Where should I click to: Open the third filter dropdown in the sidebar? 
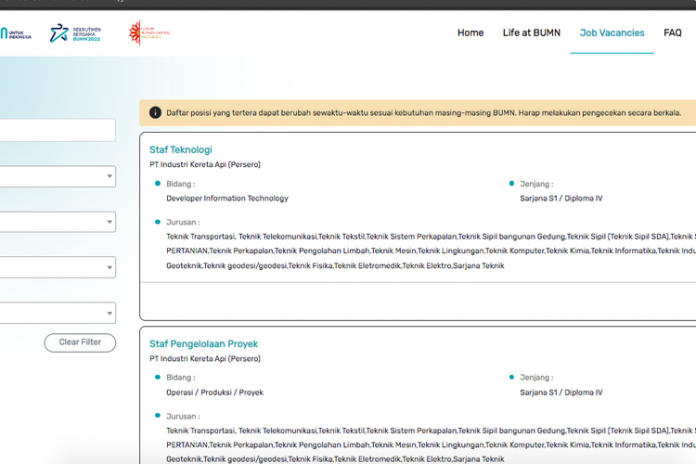pyautogui.click(x=56, y=267)
